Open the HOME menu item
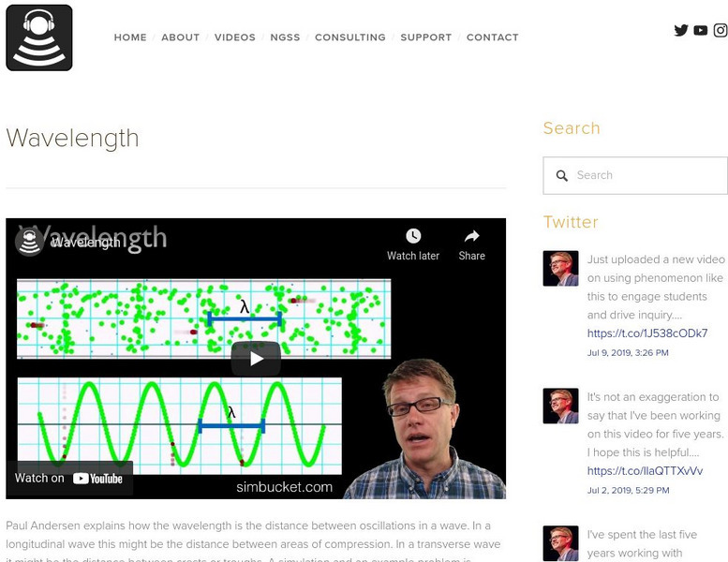The height and width of the screenshot is (562, 728). [x=130, y=37]
